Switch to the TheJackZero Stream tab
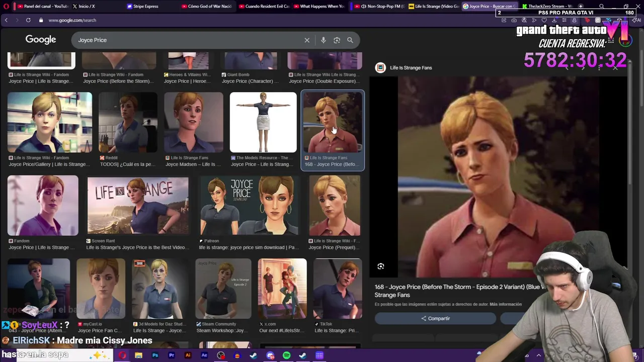The image size is (644, 362). tap(547, 6)
